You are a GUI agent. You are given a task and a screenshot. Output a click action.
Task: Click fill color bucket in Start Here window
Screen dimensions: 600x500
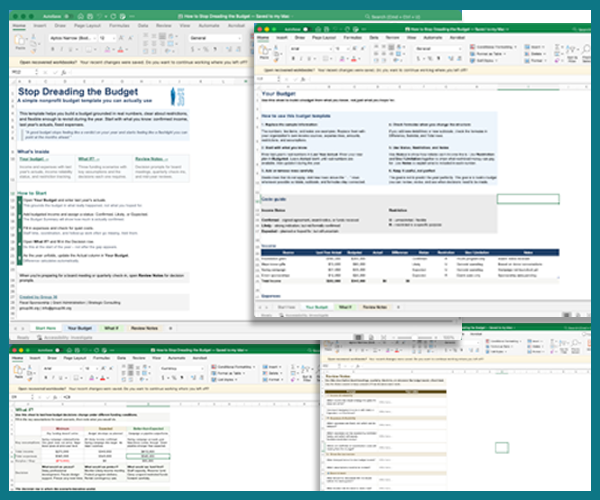point(107,49)
